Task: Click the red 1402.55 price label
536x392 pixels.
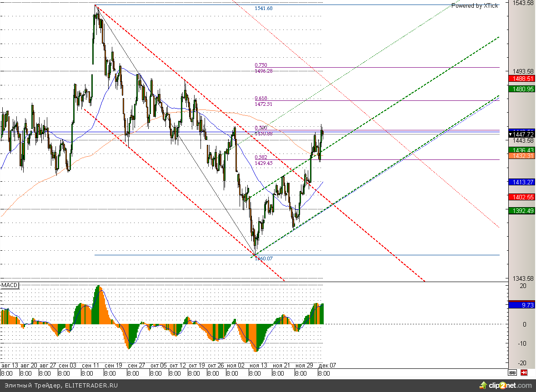Action: click(x=522, y=197)
